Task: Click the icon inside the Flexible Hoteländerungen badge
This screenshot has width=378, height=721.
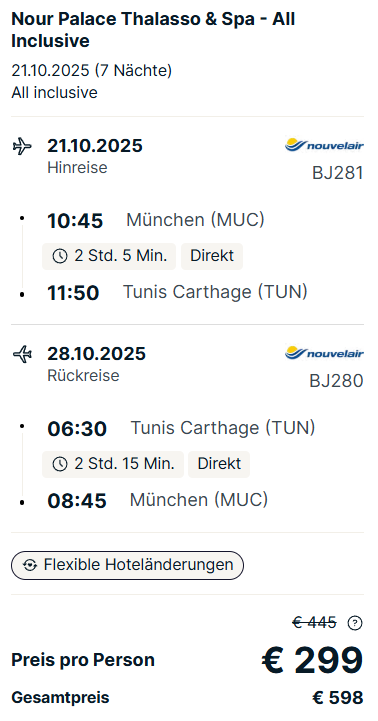Action: [30, 565]
